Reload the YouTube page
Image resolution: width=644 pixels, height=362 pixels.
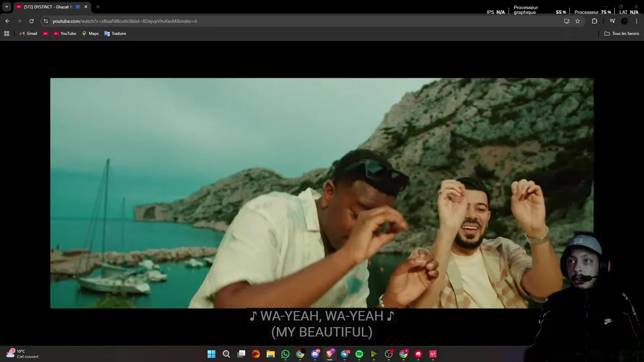click(x=31, y=21)
